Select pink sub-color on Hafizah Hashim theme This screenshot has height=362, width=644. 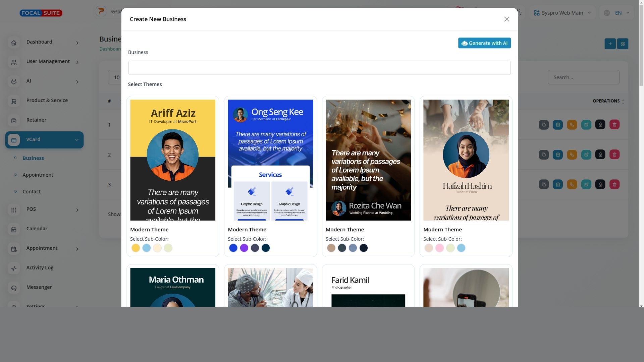[x=439, y=248]
